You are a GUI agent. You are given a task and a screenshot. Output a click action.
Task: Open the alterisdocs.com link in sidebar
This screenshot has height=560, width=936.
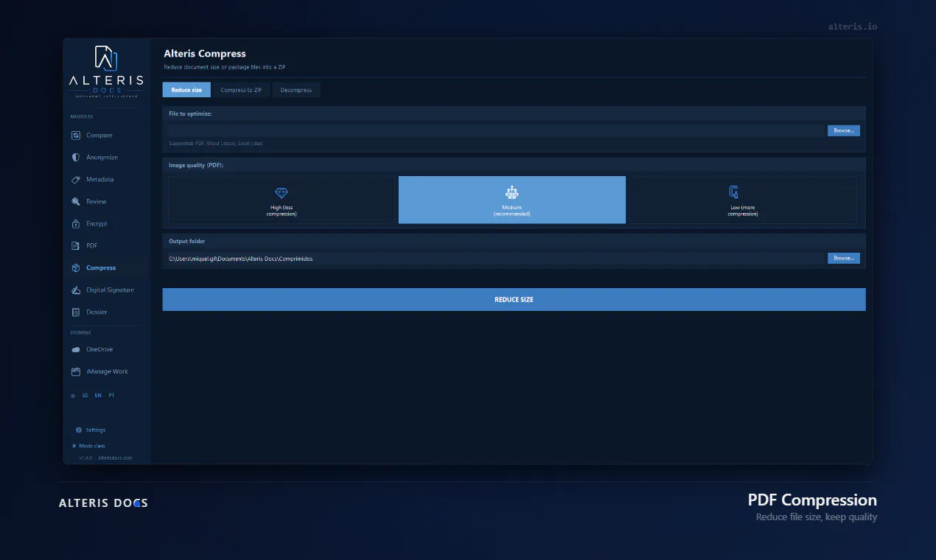click(115, 458)
